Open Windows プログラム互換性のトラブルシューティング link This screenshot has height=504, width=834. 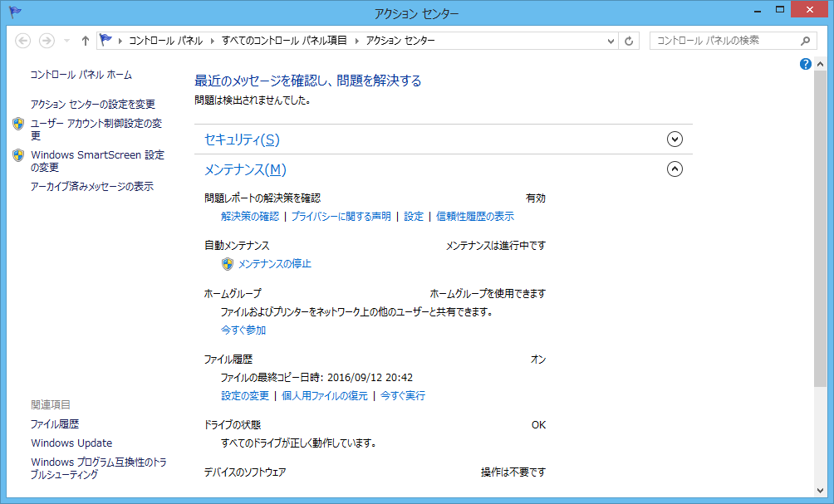click(x=98, y=468)
